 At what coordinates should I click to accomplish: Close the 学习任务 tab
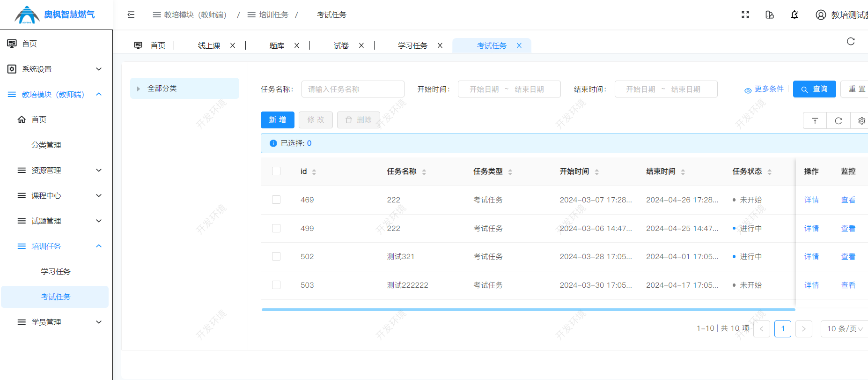[440, 45]
